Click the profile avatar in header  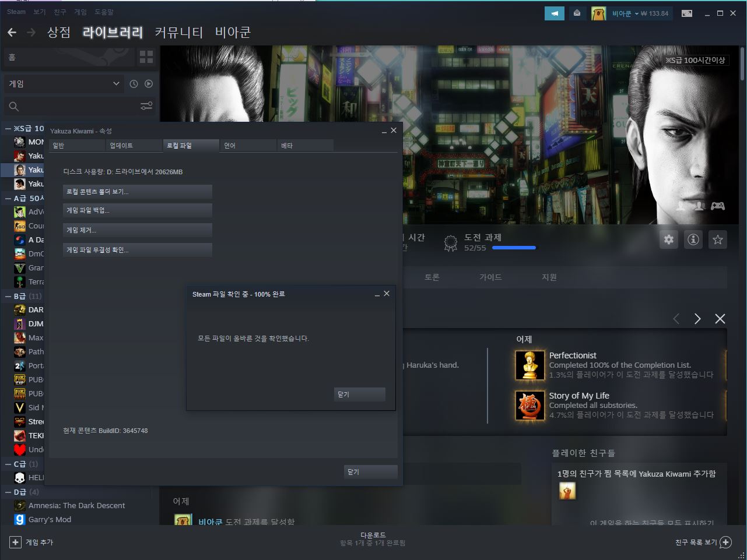pos(598,13)
